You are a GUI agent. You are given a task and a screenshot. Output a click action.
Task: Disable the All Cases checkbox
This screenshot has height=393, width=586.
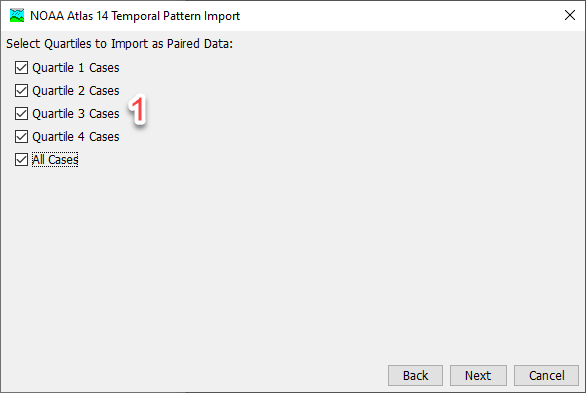click(x=21, y=160)
